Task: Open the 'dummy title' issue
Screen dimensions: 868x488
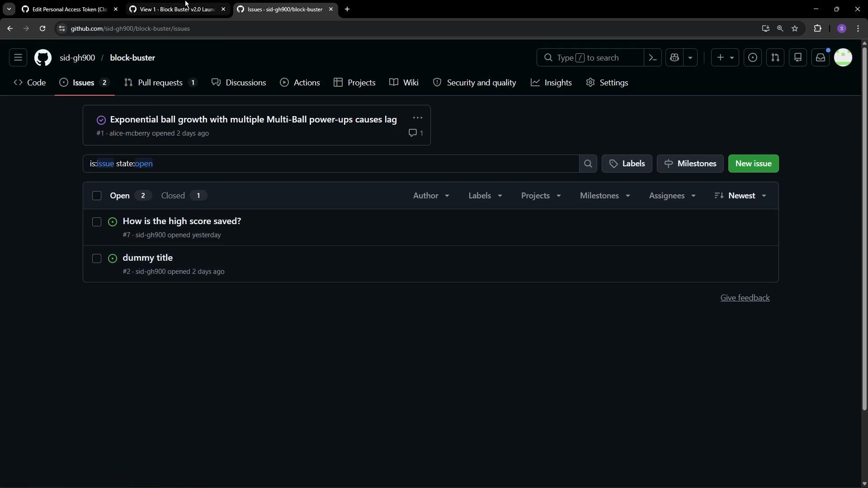Action: 148,258
